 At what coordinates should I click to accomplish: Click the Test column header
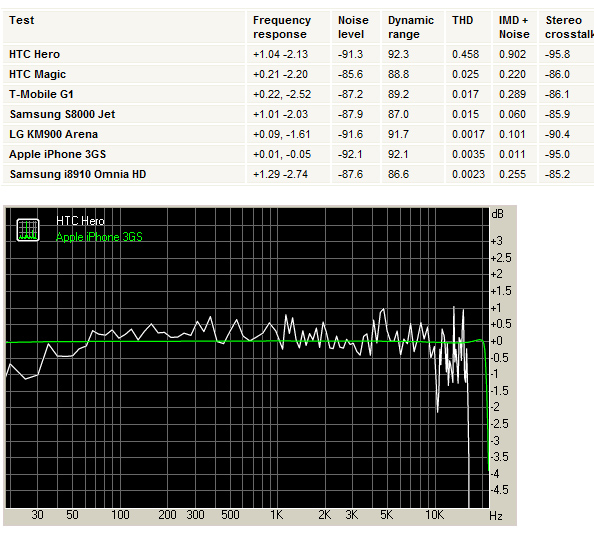[x=22, y=20]
